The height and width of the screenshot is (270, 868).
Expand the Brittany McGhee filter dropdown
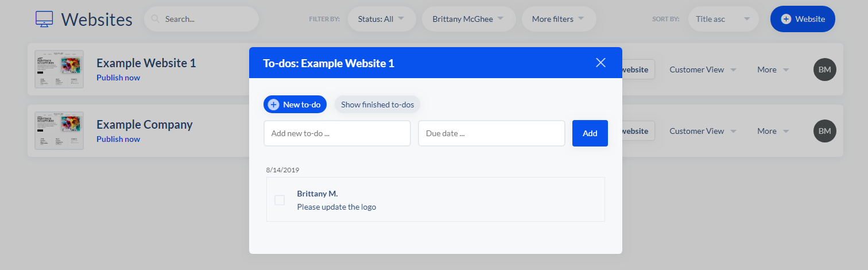click(x=467, y=19)
